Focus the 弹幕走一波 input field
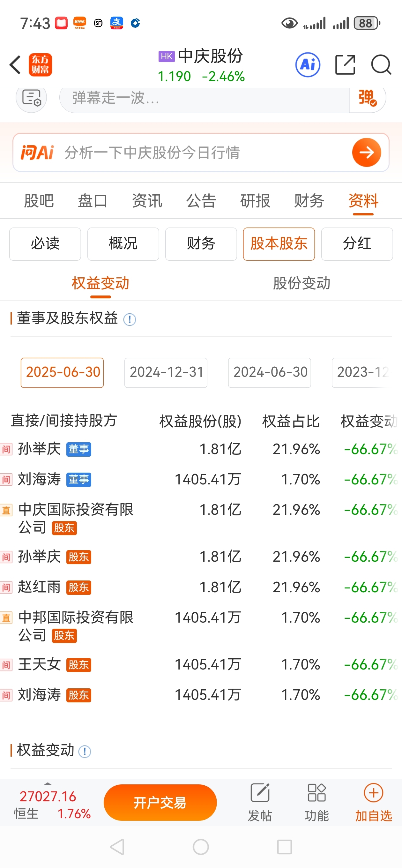 click(204, 98)
